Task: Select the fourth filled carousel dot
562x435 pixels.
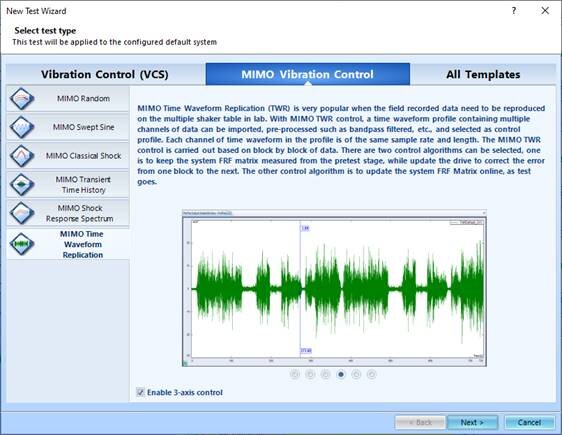Action: [341, 374]
